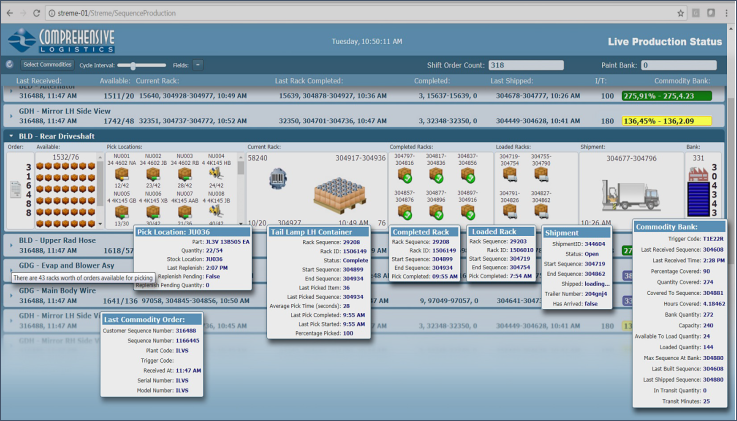The height and width of the screenshot is (421, 737).
Task: Click the refresh icon beside Select Commodities
Action: [9, 64]
